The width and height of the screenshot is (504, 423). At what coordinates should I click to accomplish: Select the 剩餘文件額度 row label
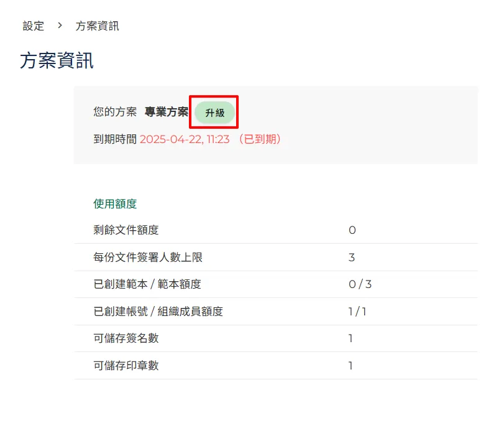[x=126, y=230]
